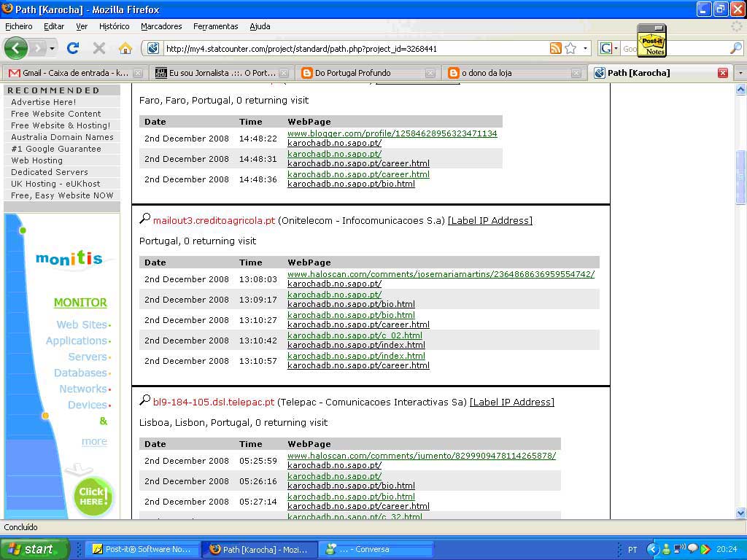Image resolution: width=747 pixels, height=560 pixels.
Task: Click the Stop loading X icon
Action: [x=99, y=48]
